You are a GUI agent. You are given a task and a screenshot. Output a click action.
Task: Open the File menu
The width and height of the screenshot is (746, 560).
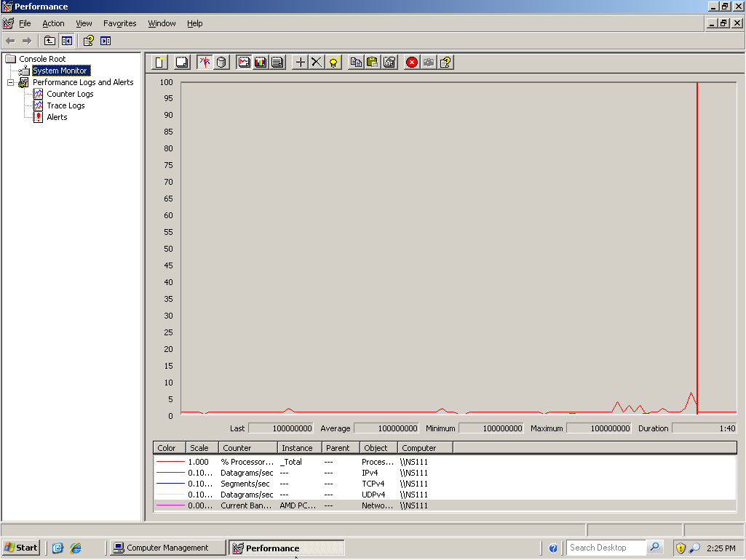pyautogui.click(x=25, y=23)
